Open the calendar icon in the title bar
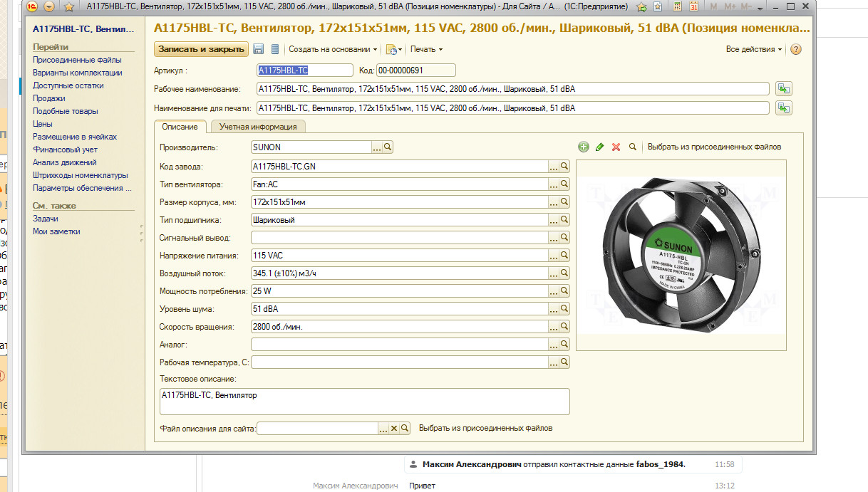 [693, 7]
